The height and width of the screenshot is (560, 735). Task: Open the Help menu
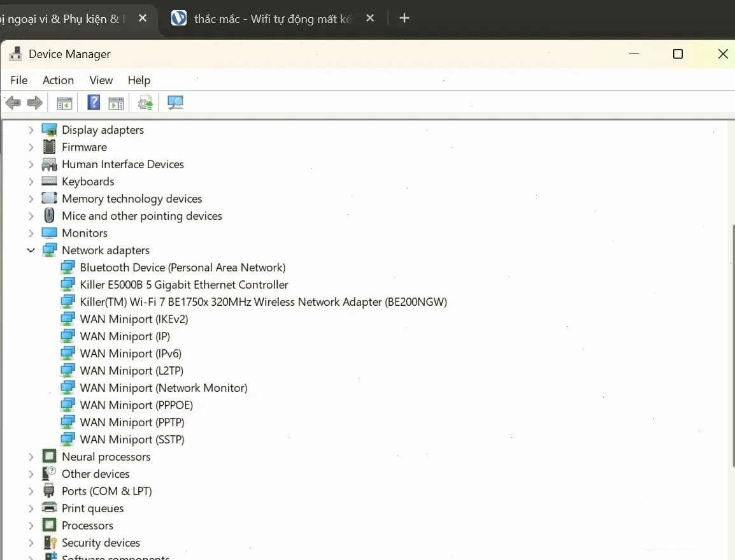(139, 80)
